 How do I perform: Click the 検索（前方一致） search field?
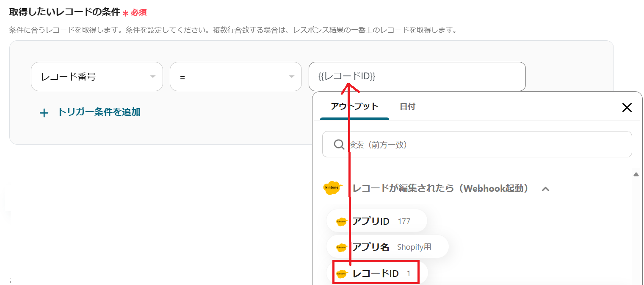[x=477, y=144]
